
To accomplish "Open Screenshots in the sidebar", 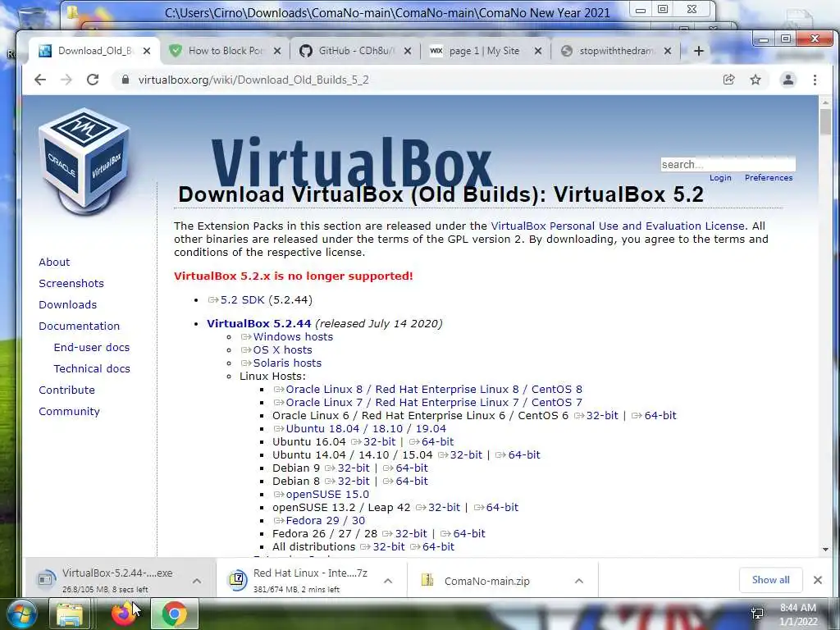I will pos(71,283).
